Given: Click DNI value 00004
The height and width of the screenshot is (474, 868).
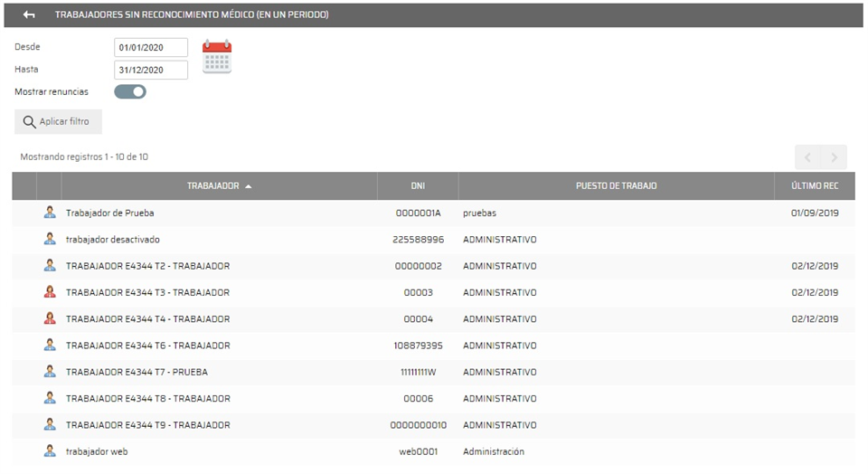Looking at the screenshot, I should (418, 319).
